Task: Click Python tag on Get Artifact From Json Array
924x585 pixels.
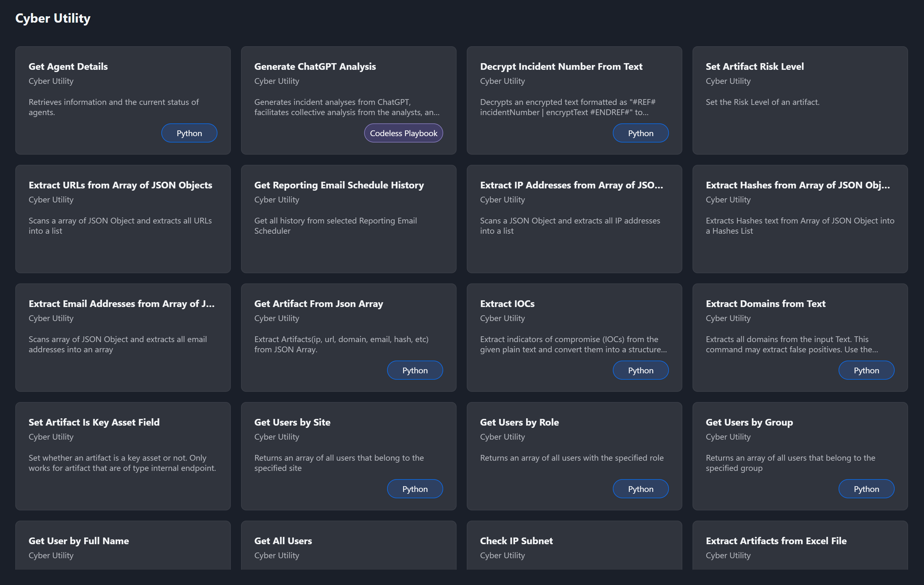Action: click(x=415, y=370)
